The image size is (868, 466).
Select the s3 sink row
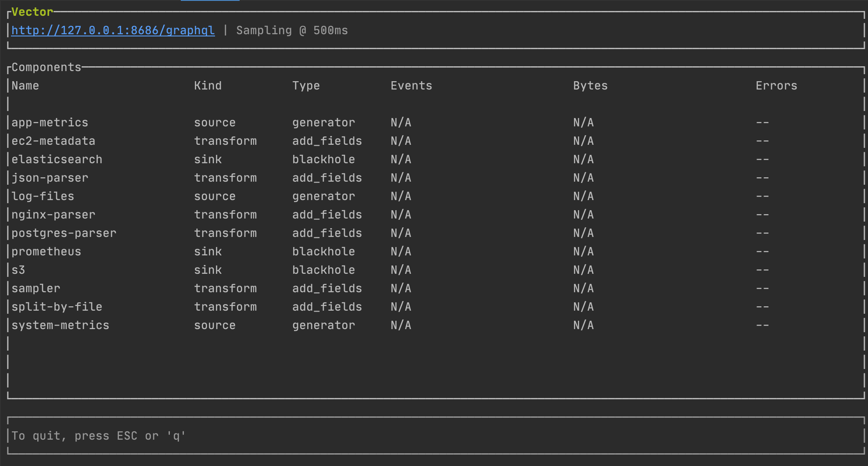pyautogui.click(x=18, y=270)
